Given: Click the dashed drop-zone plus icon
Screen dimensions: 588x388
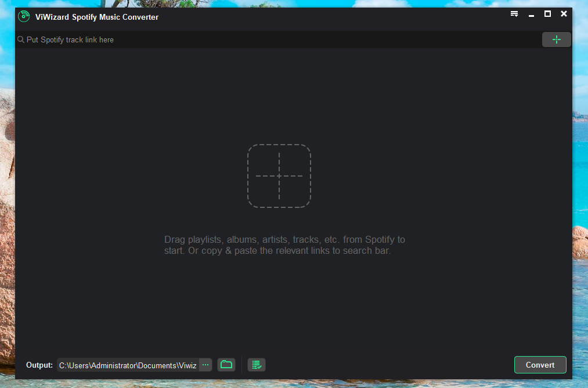Looking at the screenshot, I should pyautogui.click(x=279, y=176).
